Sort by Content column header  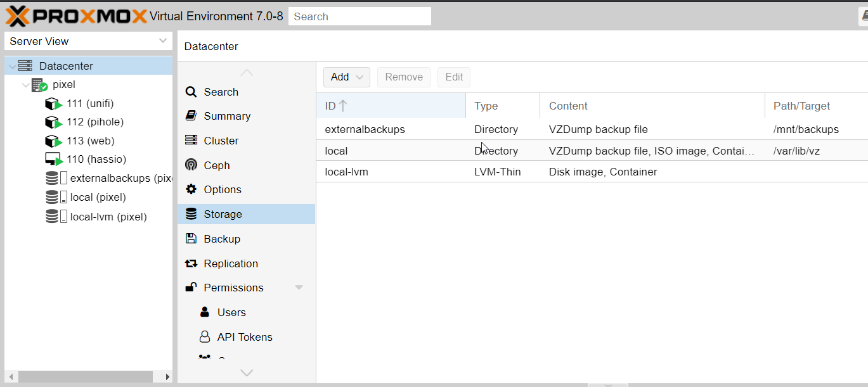[x=652, y=106]
